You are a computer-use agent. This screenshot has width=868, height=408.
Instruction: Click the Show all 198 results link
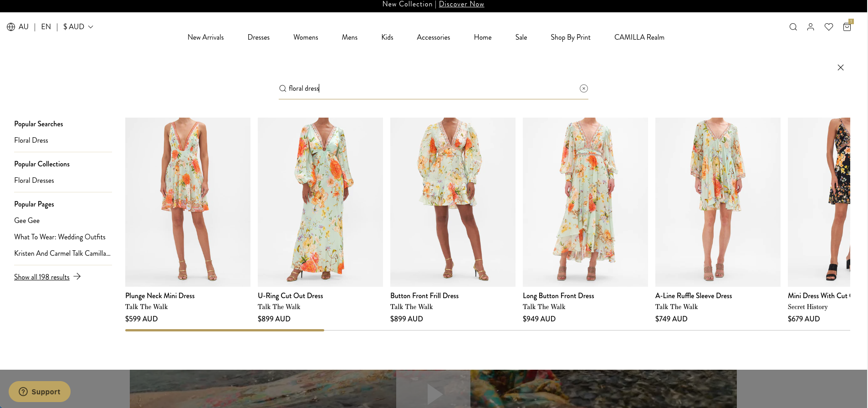pyautogui.click(x=42, y=277)
